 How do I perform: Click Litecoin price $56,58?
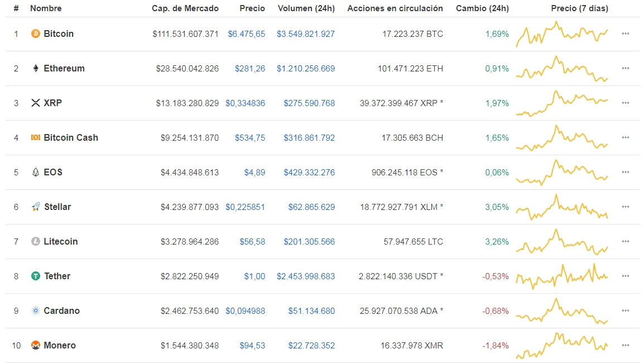(x=253, y=241)
